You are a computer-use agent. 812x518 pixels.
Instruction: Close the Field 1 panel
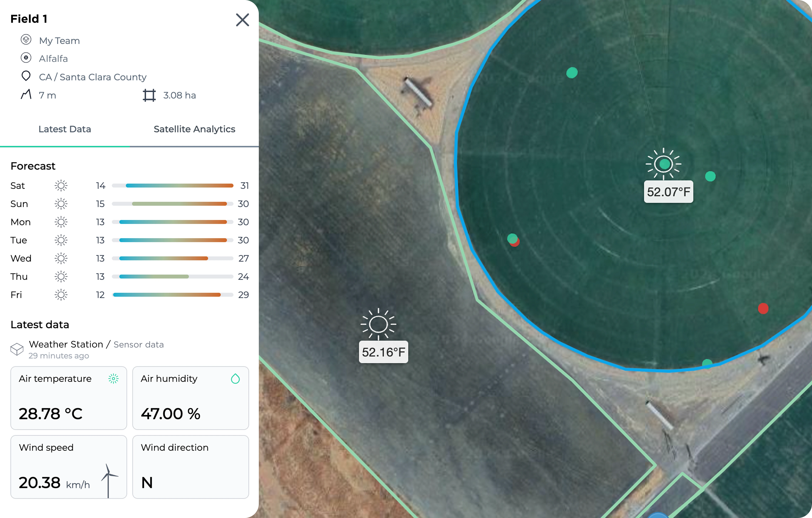242,20
